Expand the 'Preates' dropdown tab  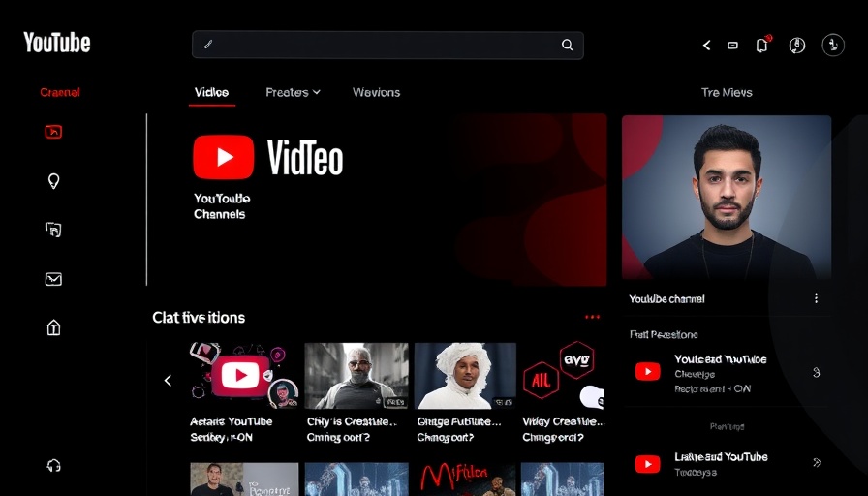tap(293, 92)
